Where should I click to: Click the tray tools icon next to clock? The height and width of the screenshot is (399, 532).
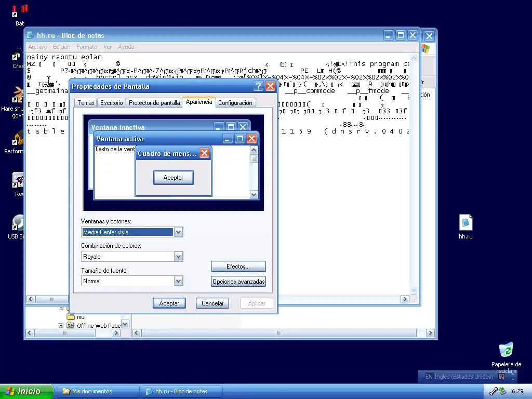[494, 391]
